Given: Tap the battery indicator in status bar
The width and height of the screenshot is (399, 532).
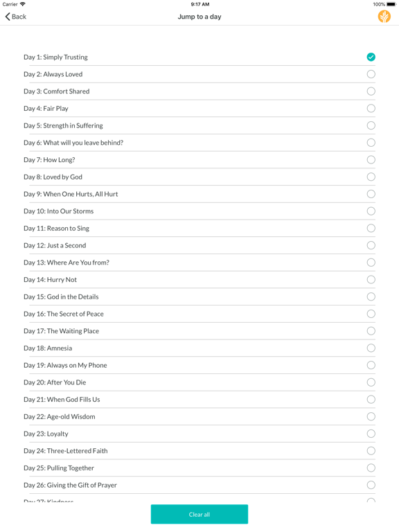Looking at the screenshot, I should click(391, 4).
